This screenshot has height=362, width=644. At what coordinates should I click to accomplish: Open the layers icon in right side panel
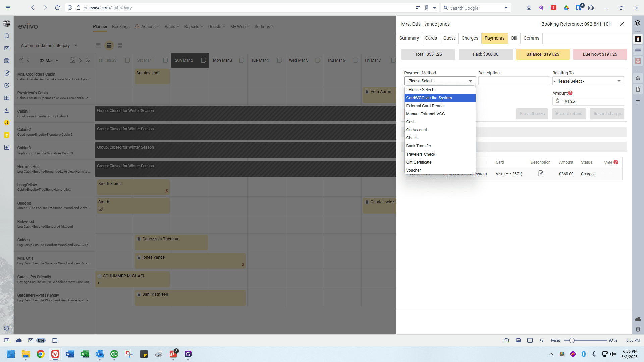tap(638, 23)
